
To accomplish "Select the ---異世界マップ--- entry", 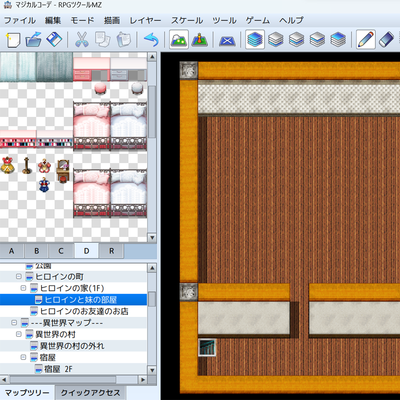I will [x=67, y=323].
